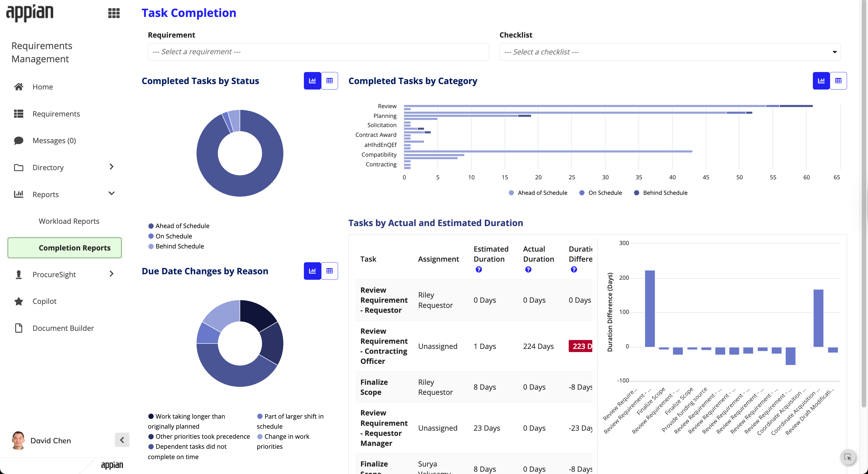Click the Requirements list icon
868x474 pixels.
pos(19,114)
